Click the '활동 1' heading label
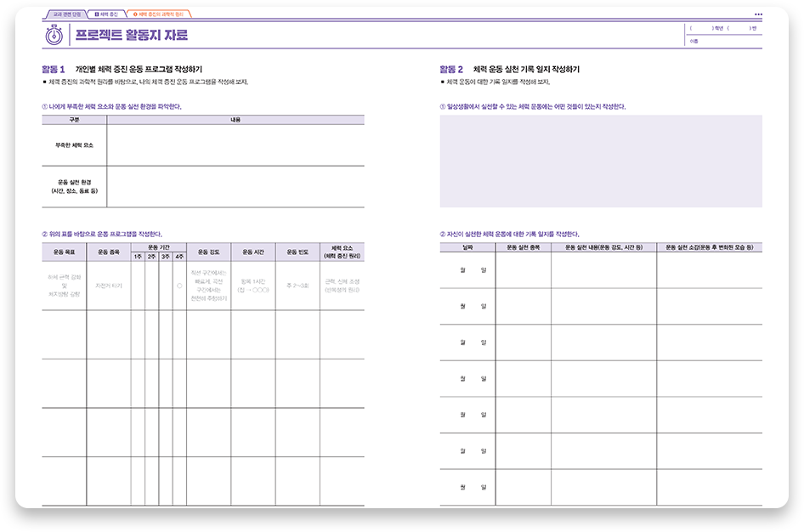Screen dimensions: 804x532 [54, 69]
